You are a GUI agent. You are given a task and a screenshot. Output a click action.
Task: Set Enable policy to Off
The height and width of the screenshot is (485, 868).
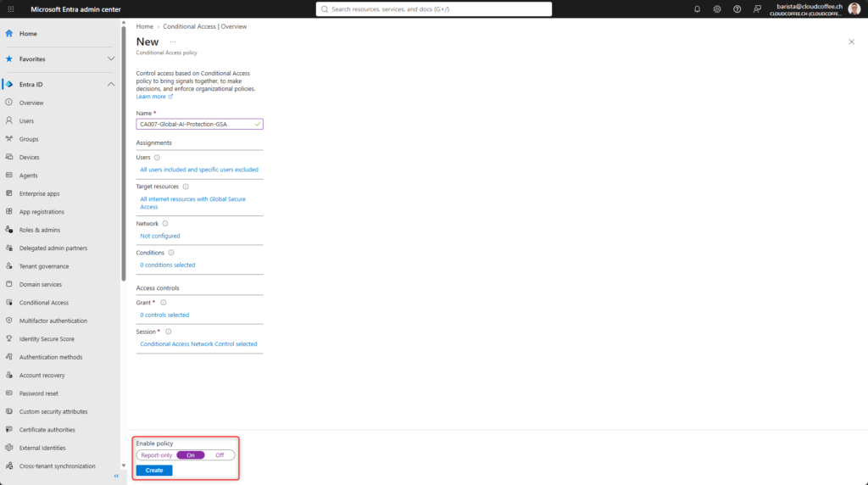(x=220, y=455)
